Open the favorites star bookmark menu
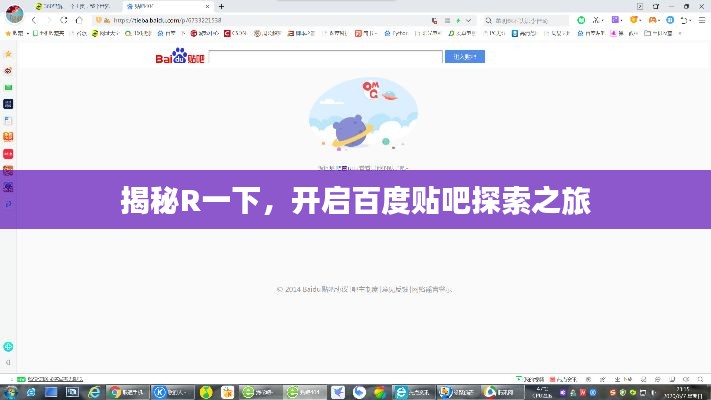 click(15, 33)
